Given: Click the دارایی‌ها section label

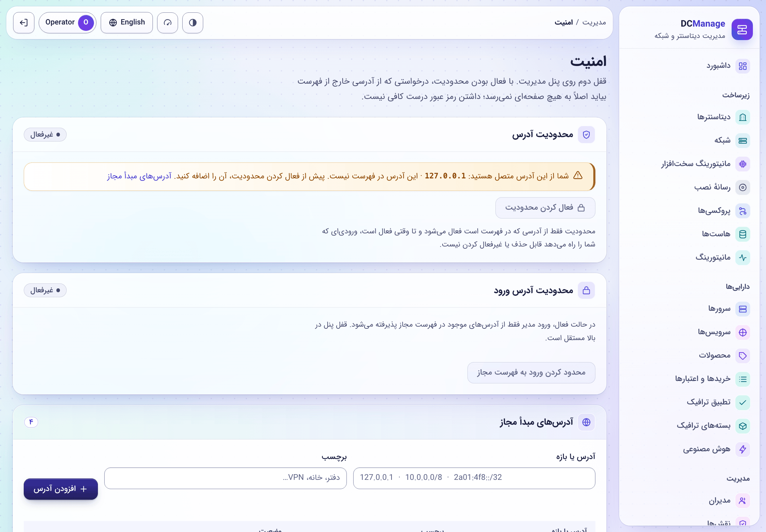Looking at the screenshot, I should 737,287.
